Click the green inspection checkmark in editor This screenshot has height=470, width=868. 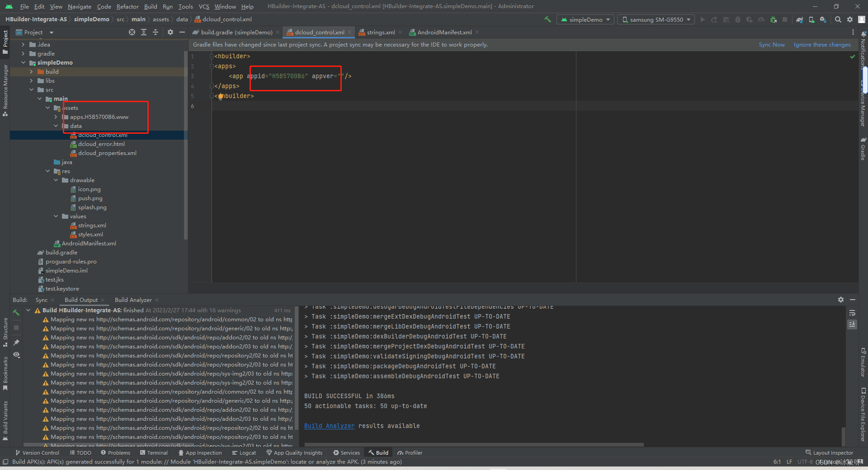coord(853,56)
